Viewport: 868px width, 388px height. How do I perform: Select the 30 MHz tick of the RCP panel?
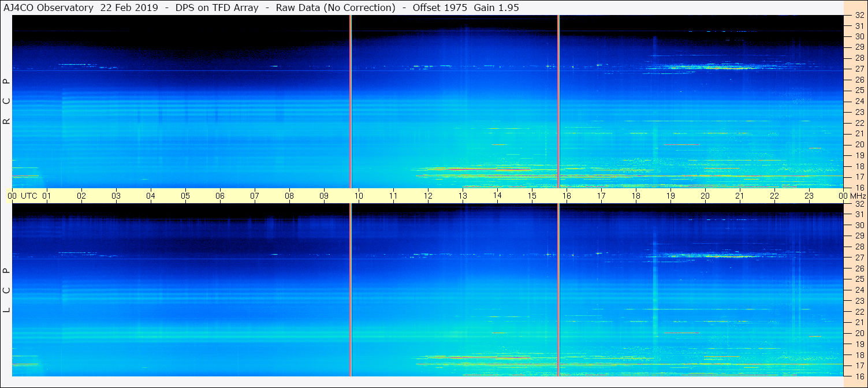tap(859, 36)
